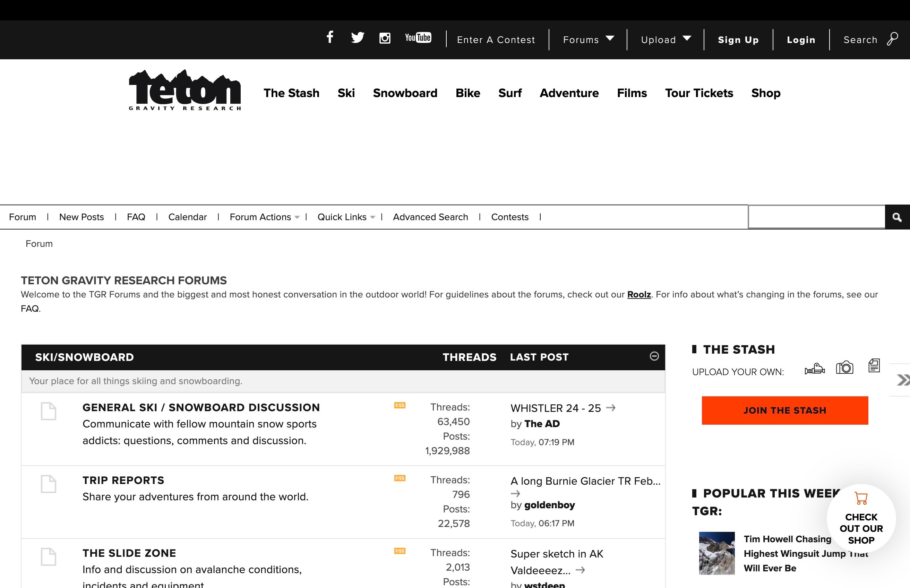Click the Search text in top bar
The width and height of the screenshot is (910, 588).
[x=860, y=40]
